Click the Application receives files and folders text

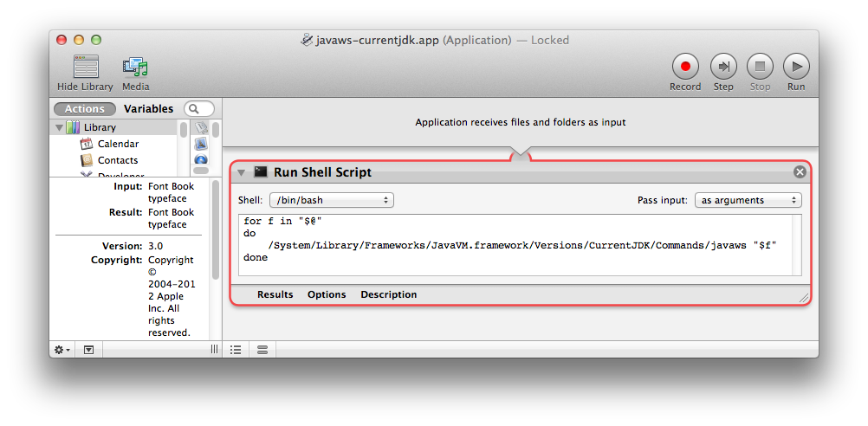point(521,122)
